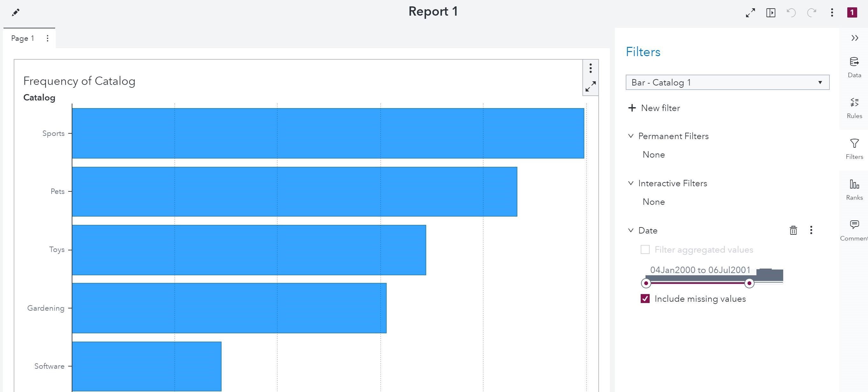
Task: Uncheck Include missing values
Action: [x=645, y=299]
